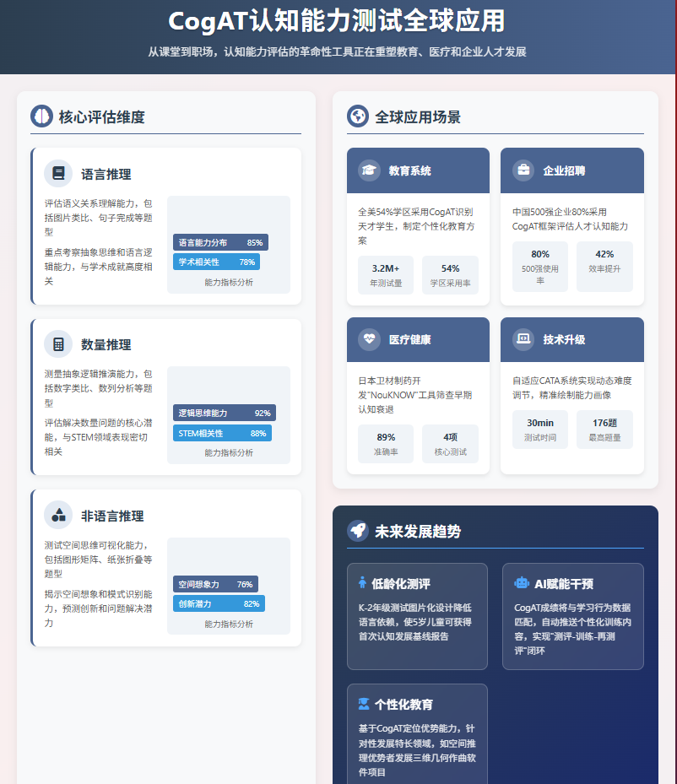Click the book icon for 语言推理
The image size is (677, 784).
[58, 174]
